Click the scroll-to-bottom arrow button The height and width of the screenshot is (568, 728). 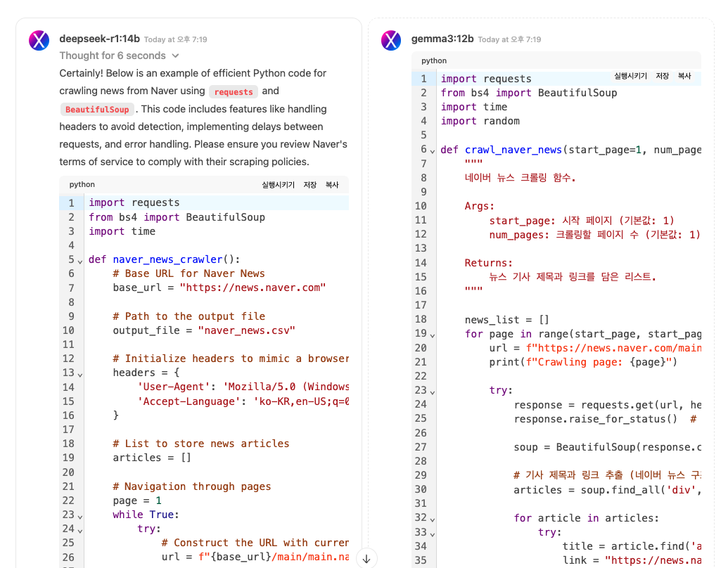pyautogui.click(x=366, y=559)
